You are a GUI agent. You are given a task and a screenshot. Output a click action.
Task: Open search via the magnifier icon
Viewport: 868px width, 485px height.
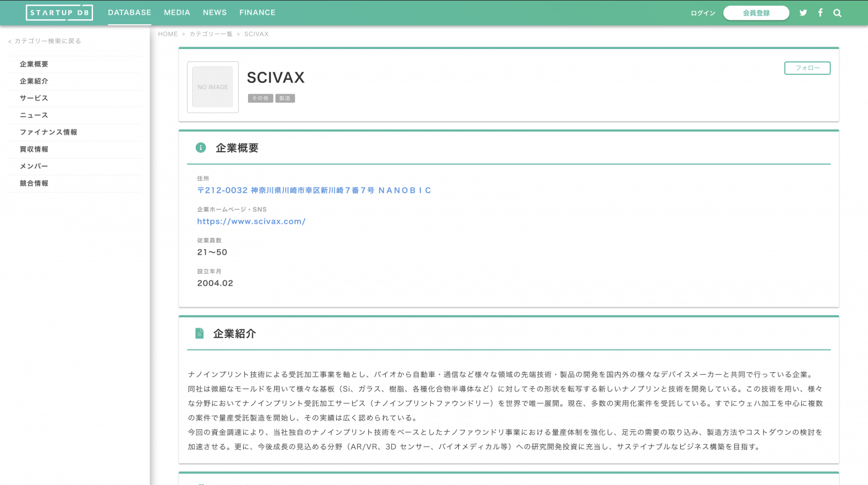tap(837, 12)
